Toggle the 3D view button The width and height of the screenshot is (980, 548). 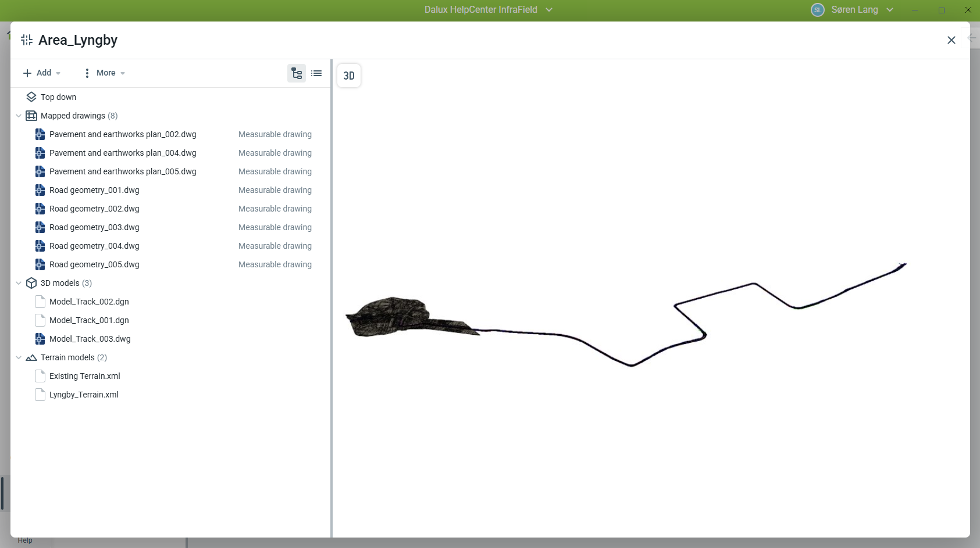349,76
